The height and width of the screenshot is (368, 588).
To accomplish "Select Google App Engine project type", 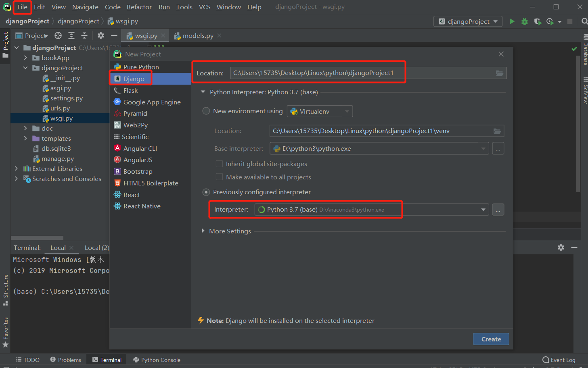I will (x=151, y=102).
